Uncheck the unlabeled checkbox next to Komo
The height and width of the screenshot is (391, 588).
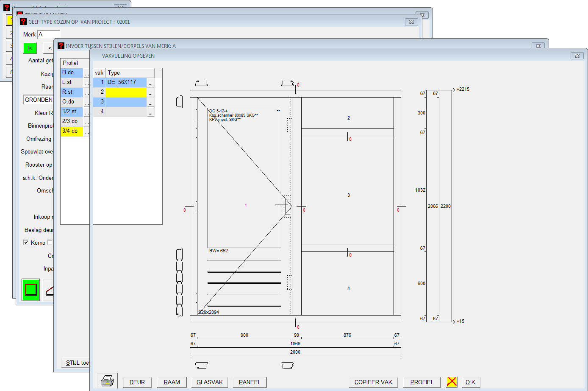(x=50, y=242)
